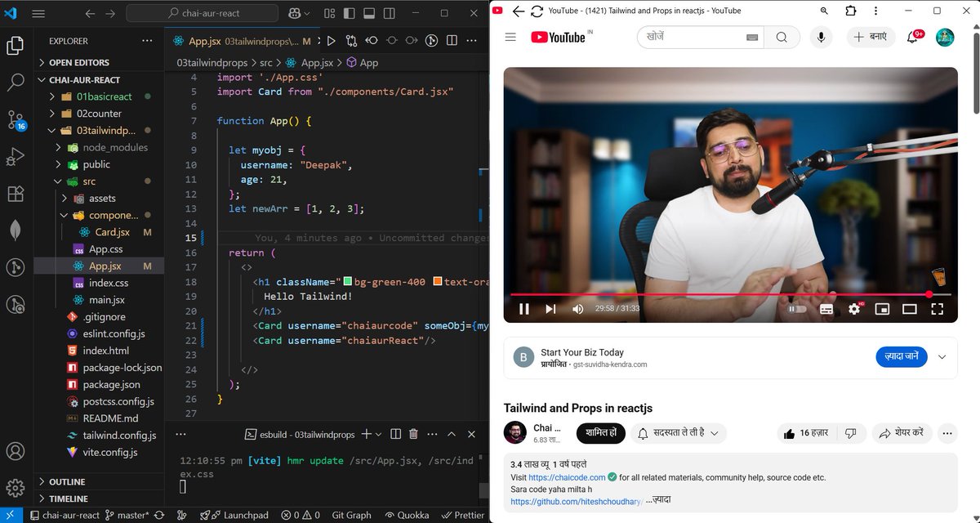Open video settings gear with HD badge
This screenshot has height=523, width=980.
tap(855, 309)
